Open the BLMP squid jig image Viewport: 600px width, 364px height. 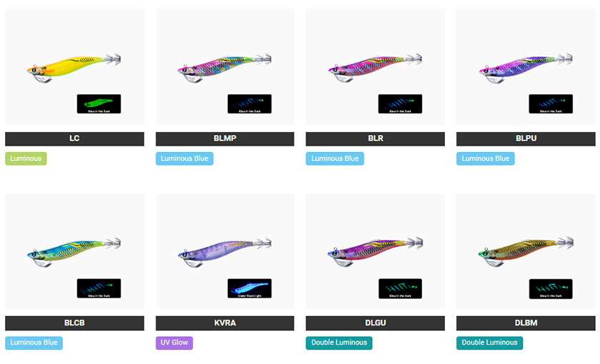[225, 66]
